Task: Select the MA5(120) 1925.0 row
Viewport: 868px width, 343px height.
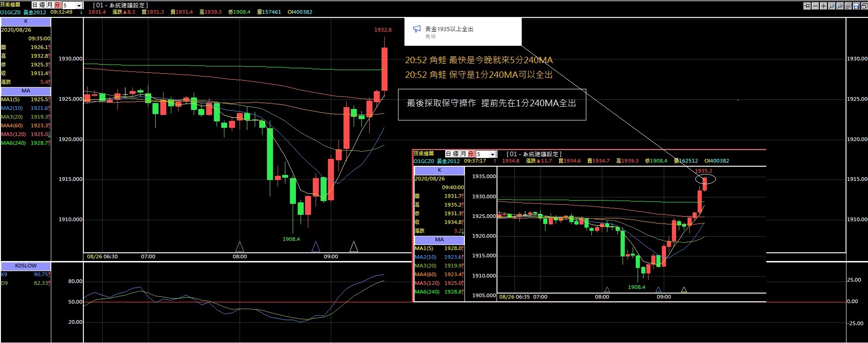Action: [26, 134]
